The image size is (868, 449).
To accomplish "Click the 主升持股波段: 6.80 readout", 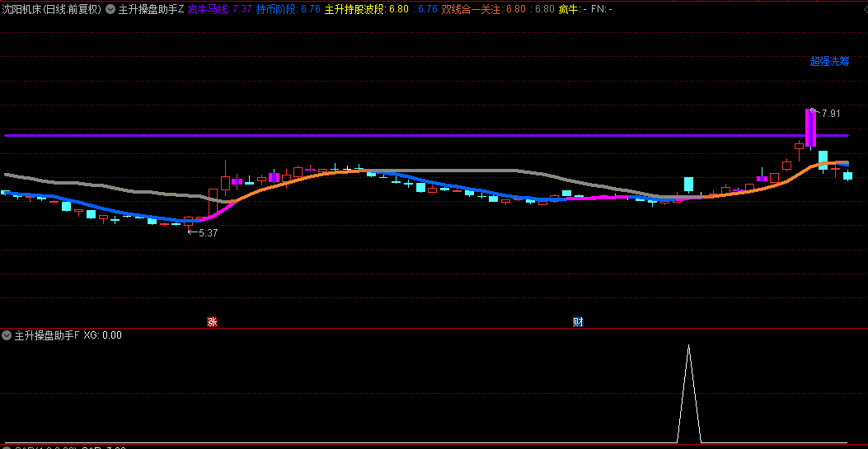I will coord(367,9).
